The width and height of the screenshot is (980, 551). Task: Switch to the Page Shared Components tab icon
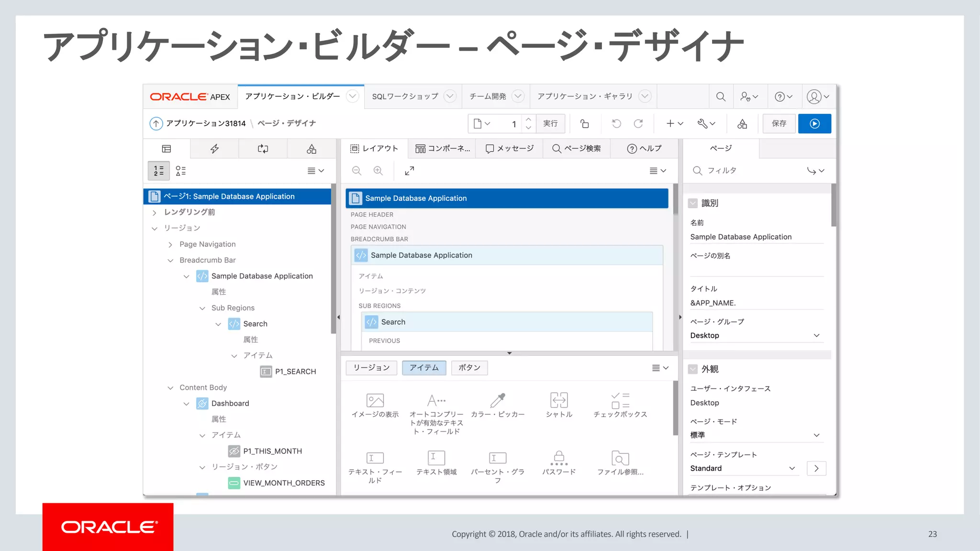point(312,149)
